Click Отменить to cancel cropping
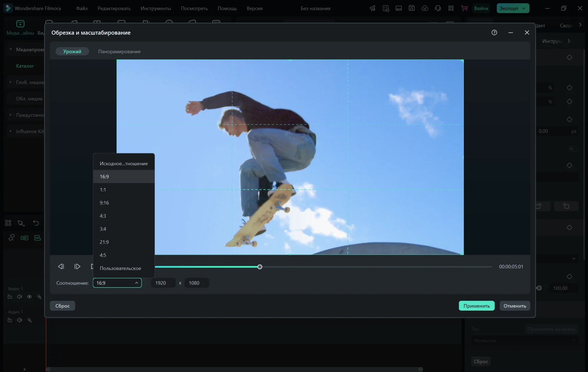Image resolution: width=588 pixels, height=372 pixels. pos(515,306)
